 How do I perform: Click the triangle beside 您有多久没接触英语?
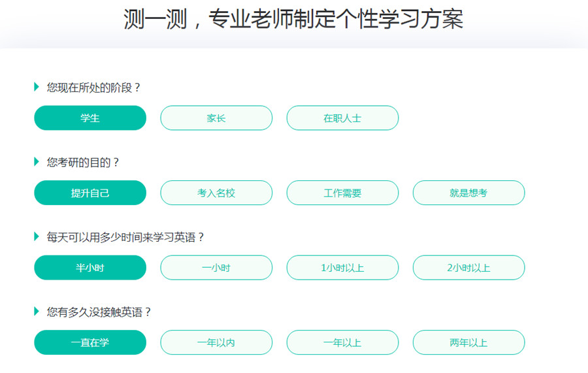click(x=37, y=312)
